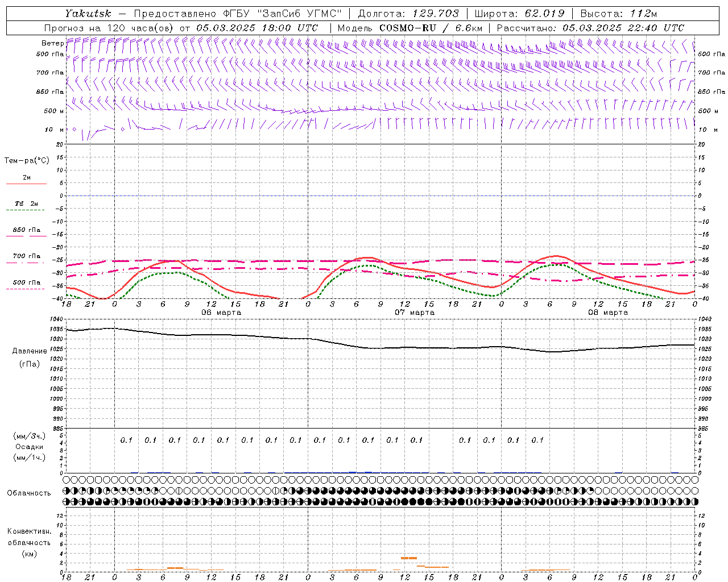This screenshot has height=582, width=728.
Task: Click the Yakutsk station name in header
Action: tap(88, 14)
